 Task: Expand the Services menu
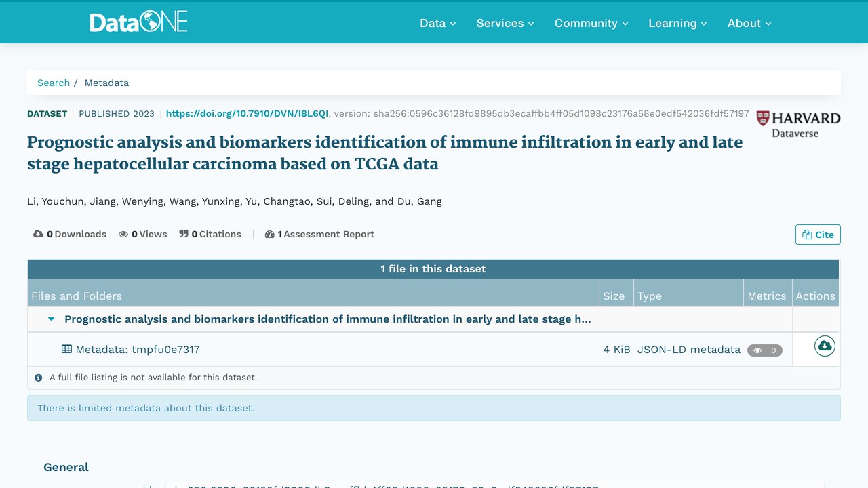505,23
